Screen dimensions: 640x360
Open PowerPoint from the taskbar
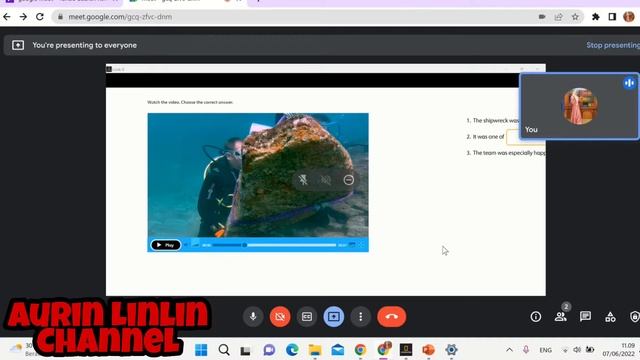[428, 350]
